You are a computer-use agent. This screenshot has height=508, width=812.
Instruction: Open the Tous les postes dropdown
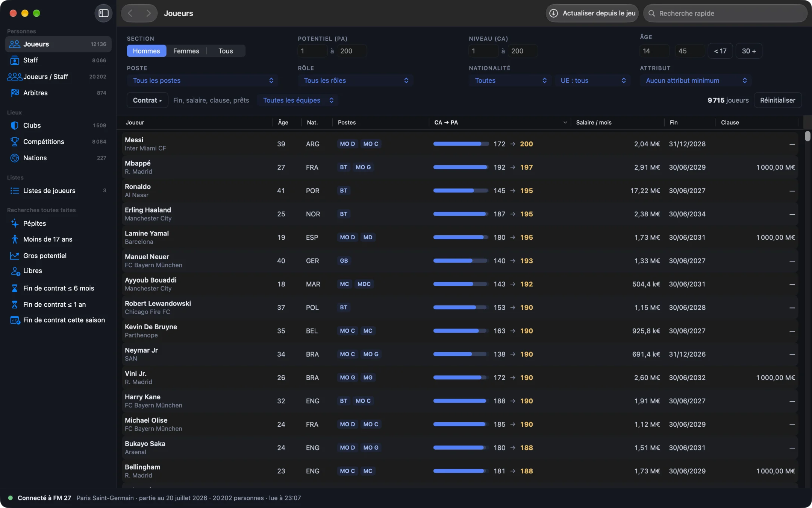(x=203, y=80)
